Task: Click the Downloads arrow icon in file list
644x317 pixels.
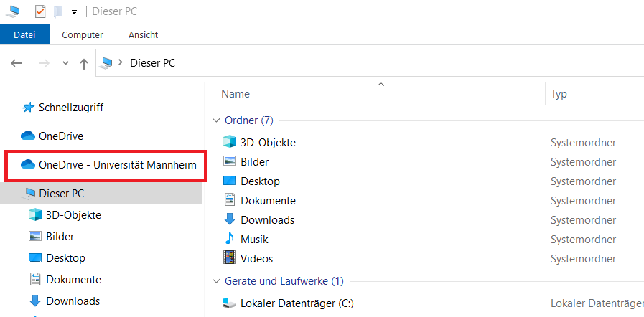Action: (x=230, y=219)
